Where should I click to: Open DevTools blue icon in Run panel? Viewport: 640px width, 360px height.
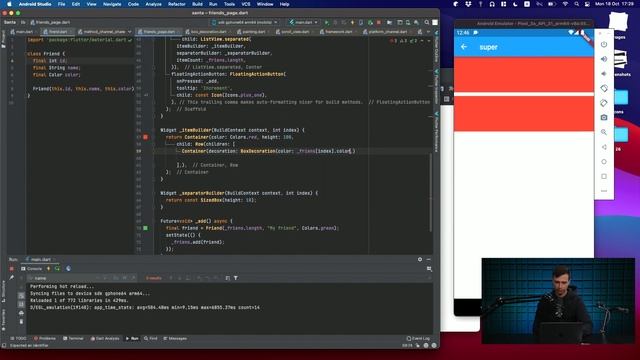[68, 269]
